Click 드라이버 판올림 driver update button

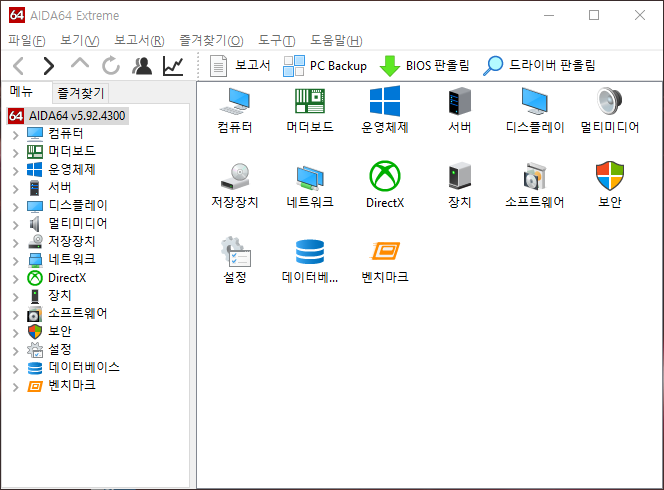click(539, 66)
